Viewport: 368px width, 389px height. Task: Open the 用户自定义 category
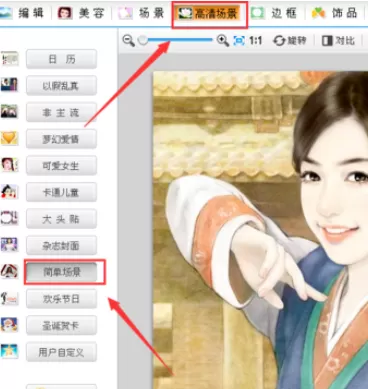pos(61,352)
